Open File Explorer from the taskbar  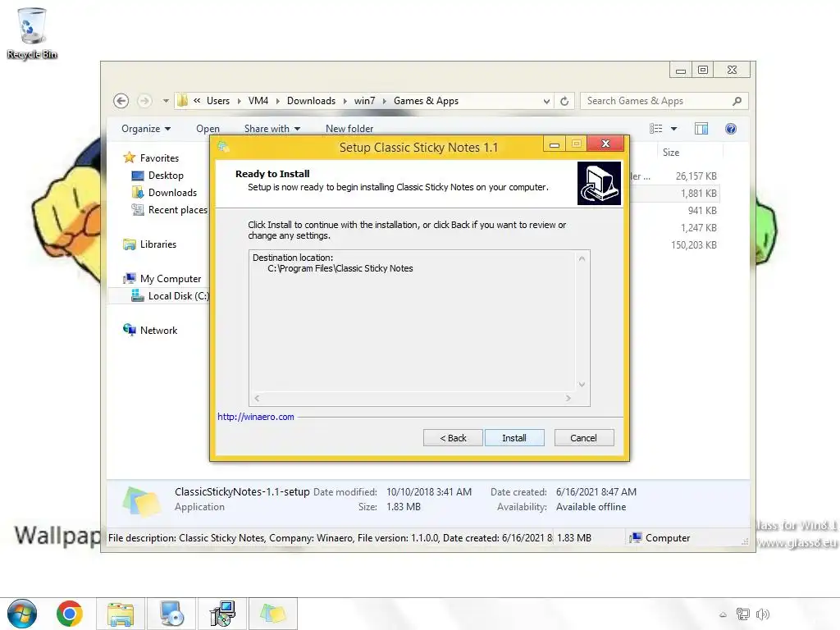(121, 614)
